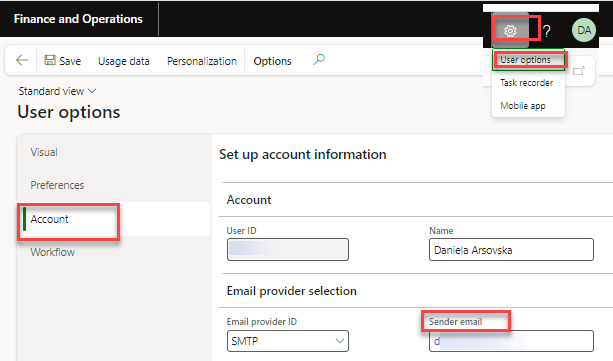This screenshot has width=613, height=361.
Task: Save the user options
Action: tap(63, 61)
